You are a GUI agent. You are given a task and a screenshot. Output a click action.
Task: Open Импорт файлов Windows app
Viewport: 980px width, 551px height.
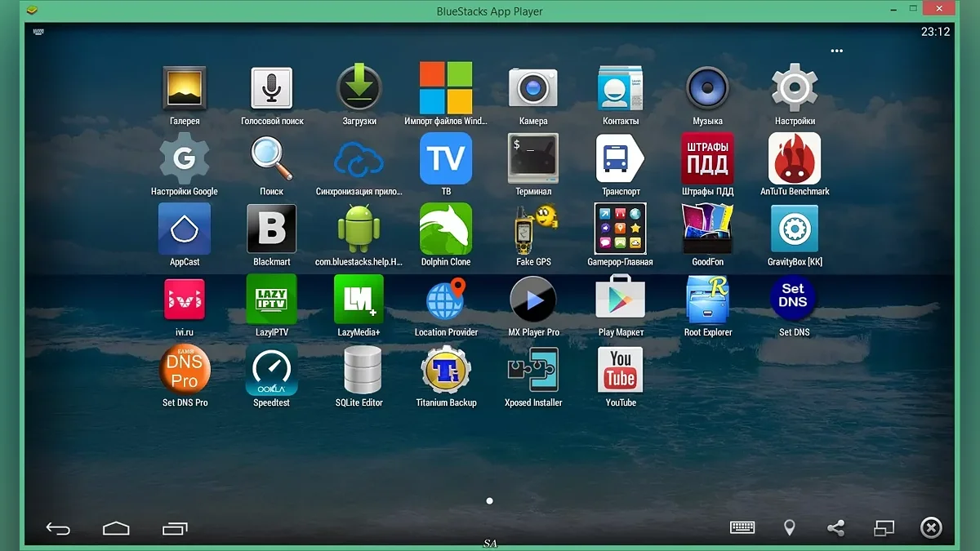pos(446,88)
